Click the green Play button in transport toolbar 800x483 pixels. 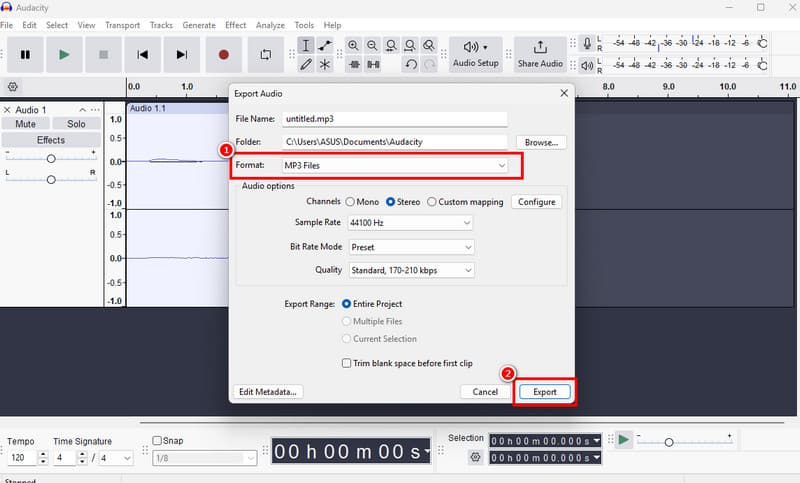point(64,55)
